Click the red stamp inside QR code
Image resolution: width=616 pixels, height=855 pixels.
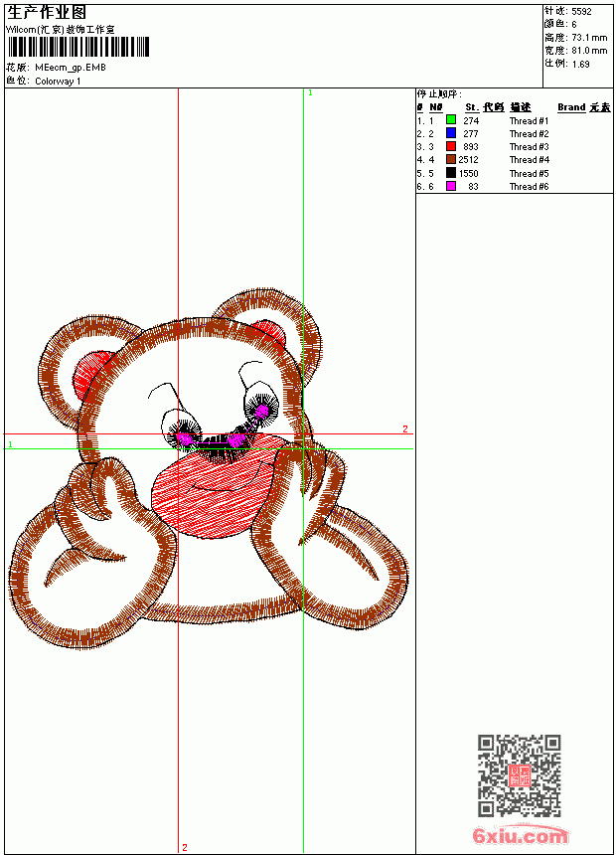click(x=520, y=775)
